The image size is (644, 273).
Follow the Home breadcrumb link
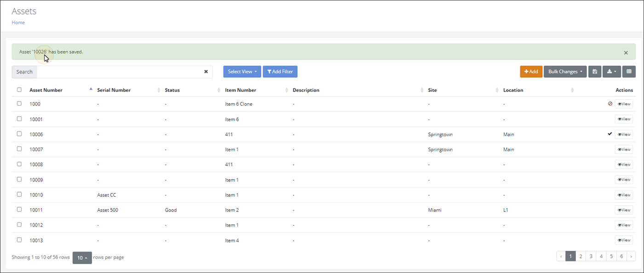(18, 23)
